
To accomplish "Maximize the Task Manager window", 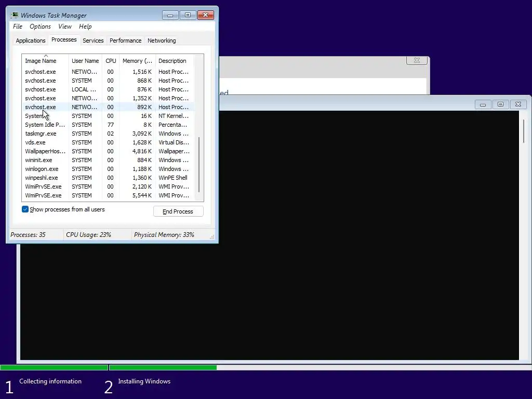I will coord(188,15).
